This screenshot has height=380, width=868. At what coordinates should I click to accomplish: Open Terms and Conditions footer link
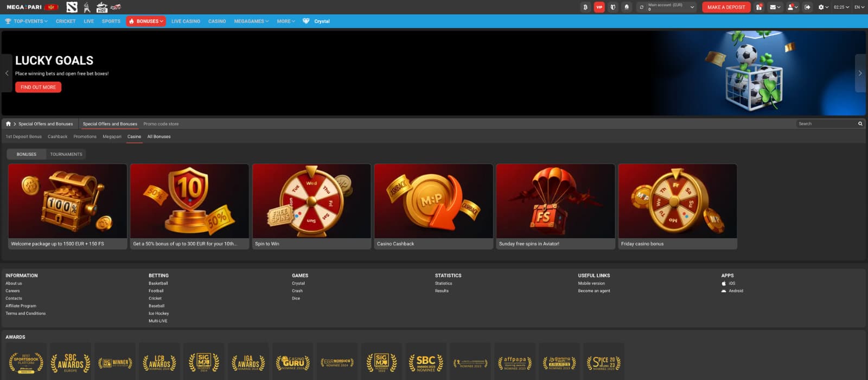pyautogui.click(x=25, y=313)
